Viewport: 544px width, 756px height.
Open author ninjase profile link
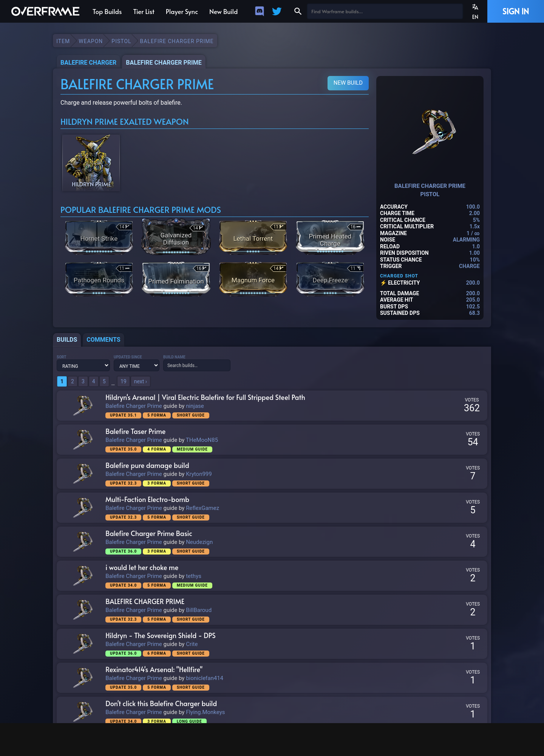(x=195, y=406)
